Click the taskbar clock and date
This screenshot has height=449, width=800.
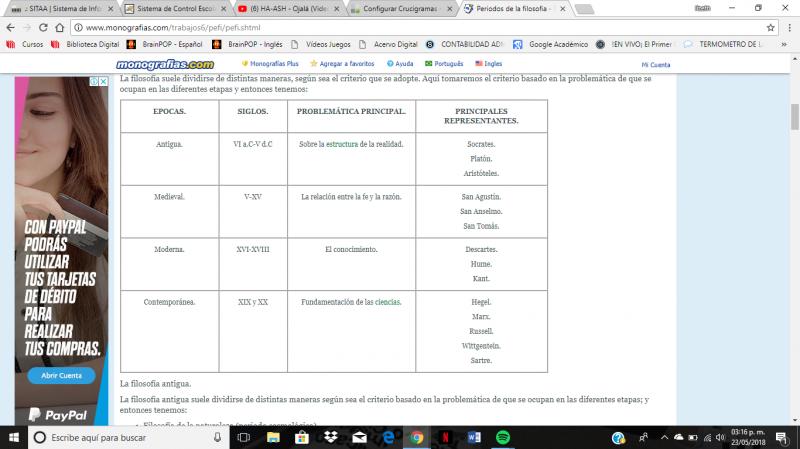tap(748, 438)
